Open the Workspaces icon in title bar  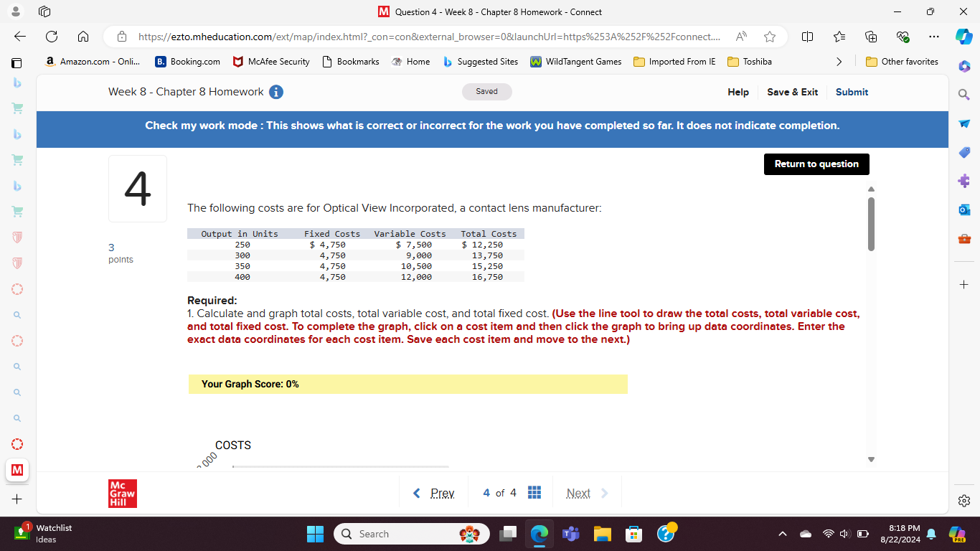coord(44,12)
